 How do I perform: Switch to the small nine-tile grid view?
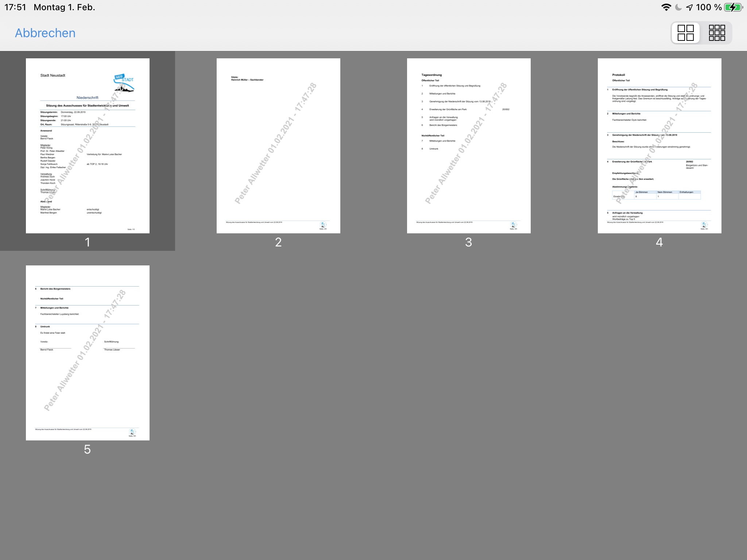pyautogui.click(x=717, y=33)
